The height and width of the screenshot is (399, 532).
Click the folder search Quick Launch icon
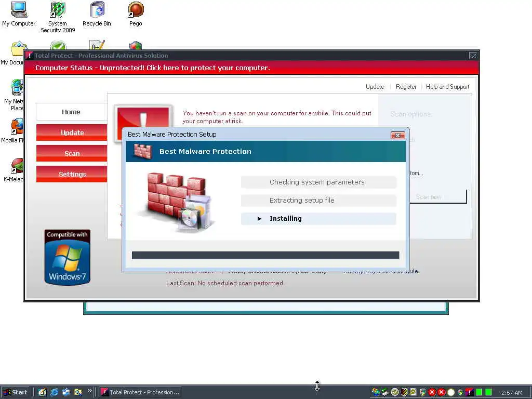[x=78, y=392]
